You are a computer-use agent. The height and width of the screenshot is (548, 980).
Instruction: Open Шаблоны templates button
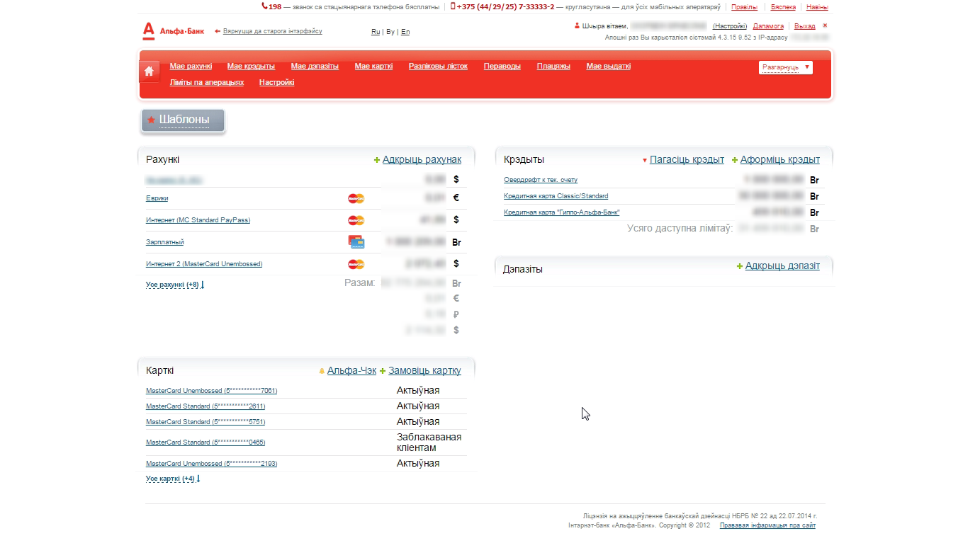click(183, 120)
